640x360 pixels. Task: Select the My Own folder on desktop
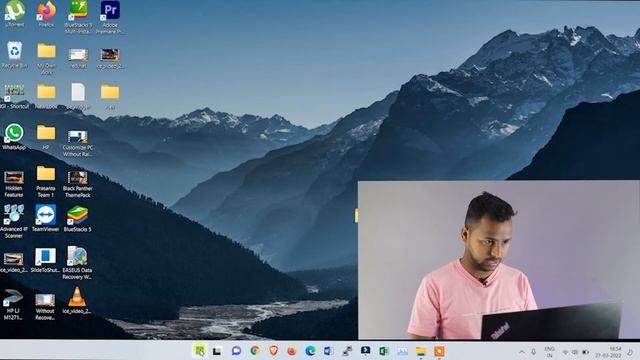pyautogui.click(x=46, y=58)
